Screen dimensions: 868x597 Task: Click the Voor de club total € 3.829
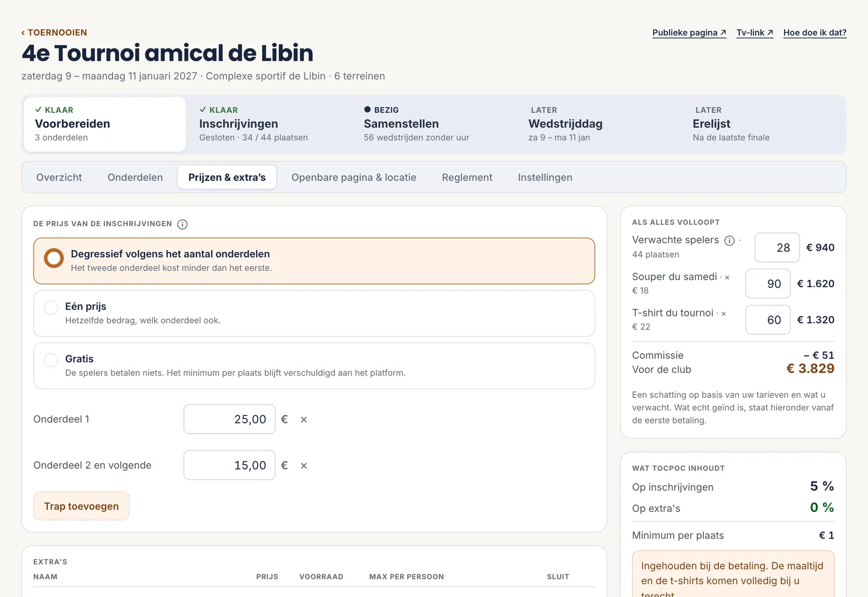point(810,369)
